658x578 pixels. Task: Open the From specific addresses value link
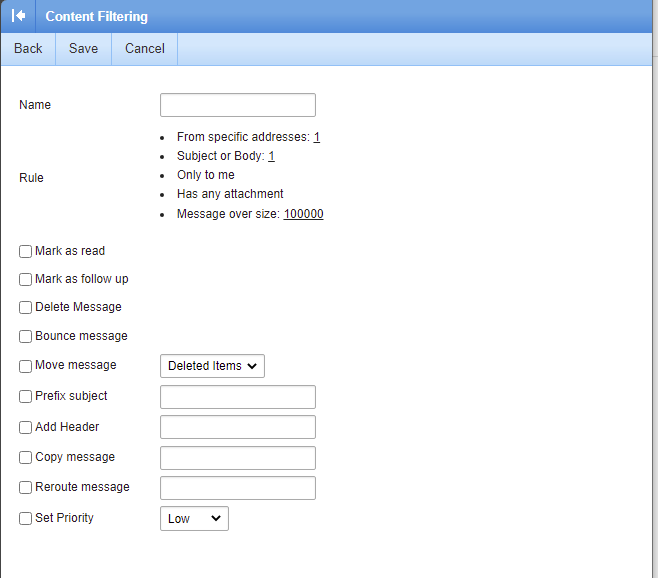(317, 137)
